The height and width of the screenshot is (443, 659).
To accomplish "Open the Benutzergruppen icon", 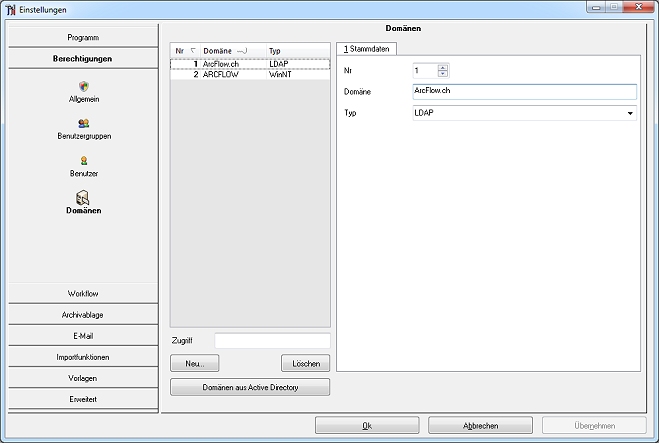I will (x=84, y=124).
